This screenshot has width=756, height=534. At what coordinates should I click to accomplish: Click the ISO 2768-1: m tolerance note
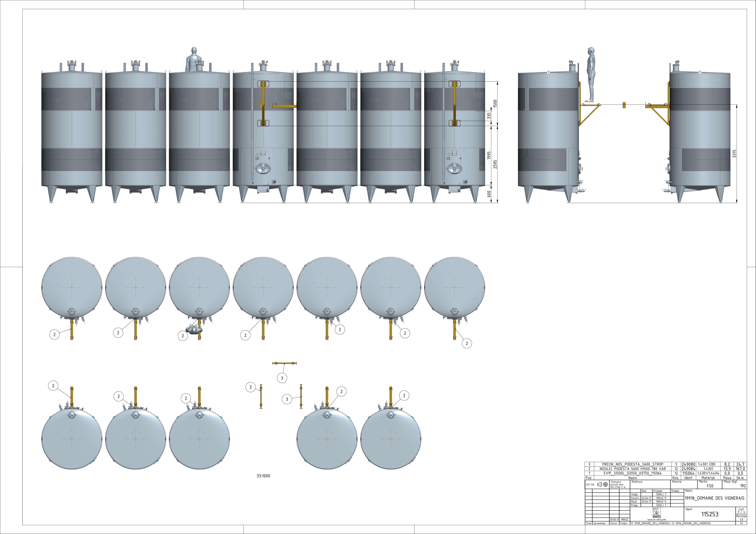point(618,487)
